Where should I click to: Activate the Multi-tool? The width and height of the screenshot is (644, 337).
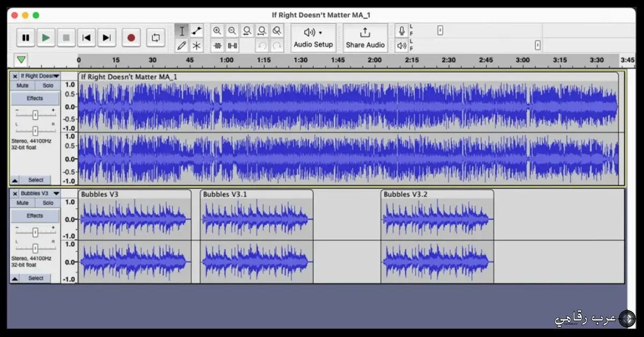click(x=196, y=46)
